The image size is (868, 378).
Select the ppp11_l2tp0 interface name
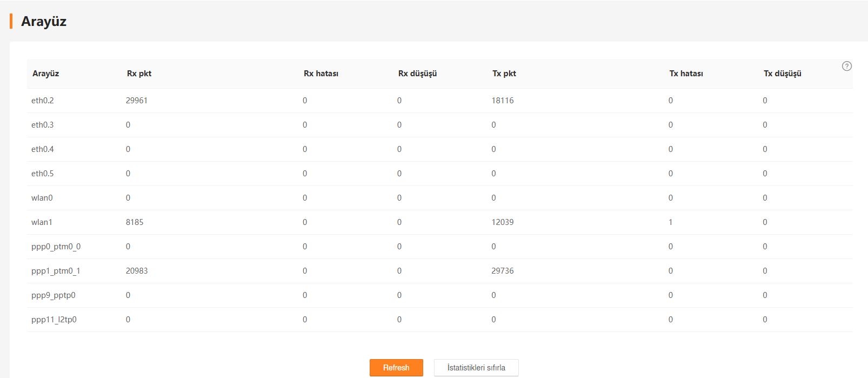point(54,320)
